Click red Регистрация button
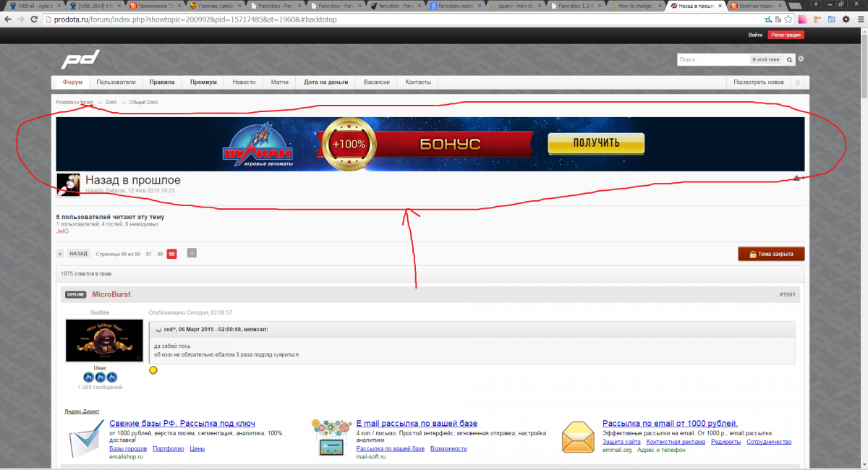This screenshot has height=470, width=868. [x=786, y=35]
